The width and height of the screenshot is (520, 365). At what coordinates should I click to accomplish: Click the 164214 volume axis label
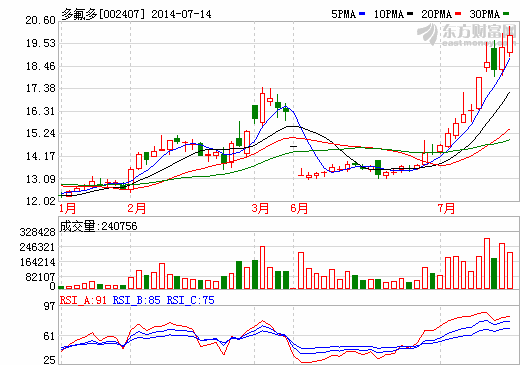37,262
